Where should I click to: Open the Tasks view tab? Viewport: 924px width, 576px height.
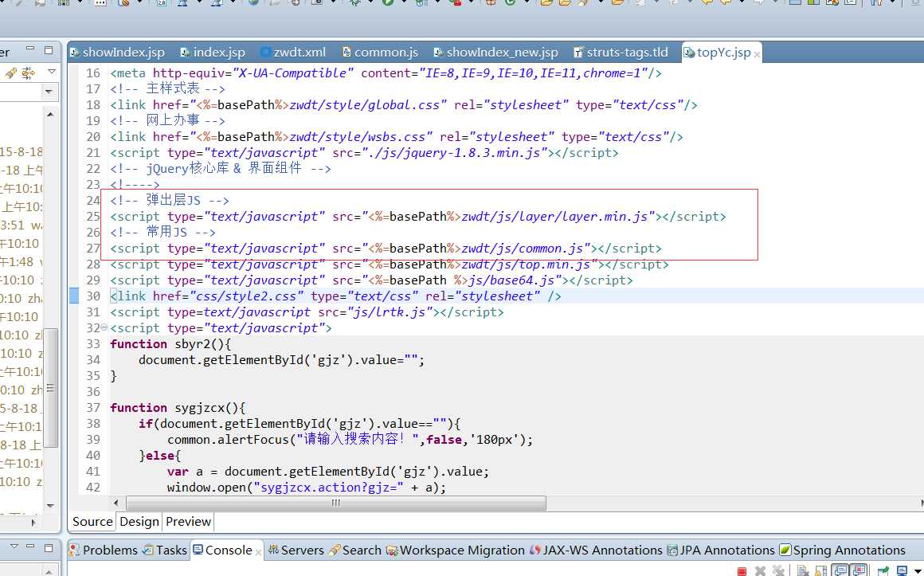click(x=165, y=550)
